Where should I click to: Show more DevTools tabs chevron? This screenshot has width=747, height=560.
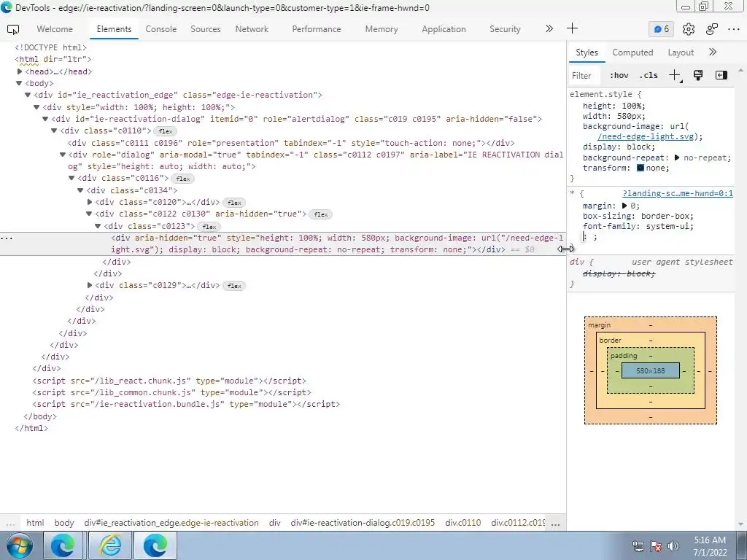click(549, 28)
